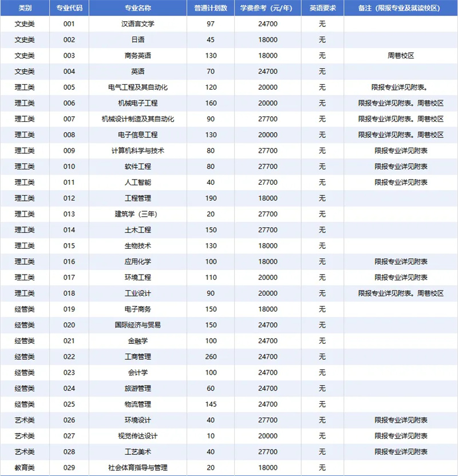Click major code 022

pos(69,356)
